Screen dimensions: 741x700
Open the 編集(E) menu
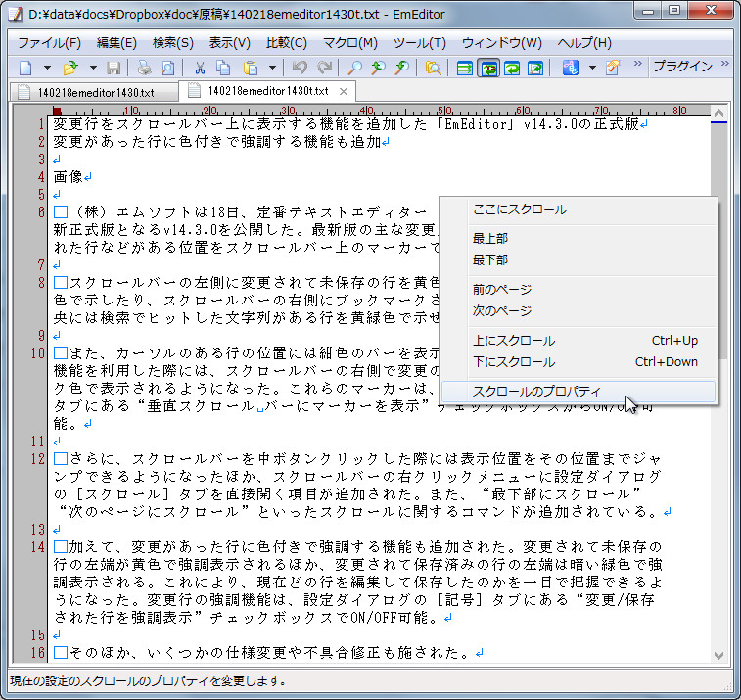coord(116,43)
